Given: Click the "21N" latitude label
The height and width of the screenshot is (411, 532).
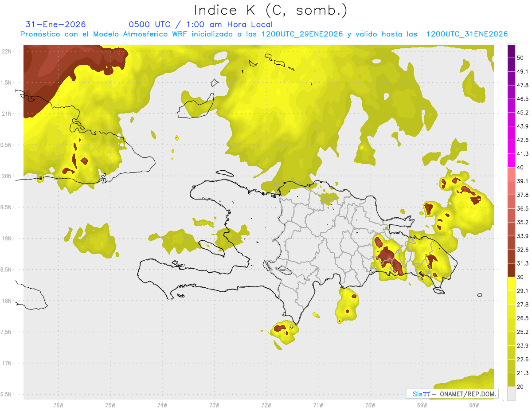Looking at the screenshot, I should click(x=7, y=114).
